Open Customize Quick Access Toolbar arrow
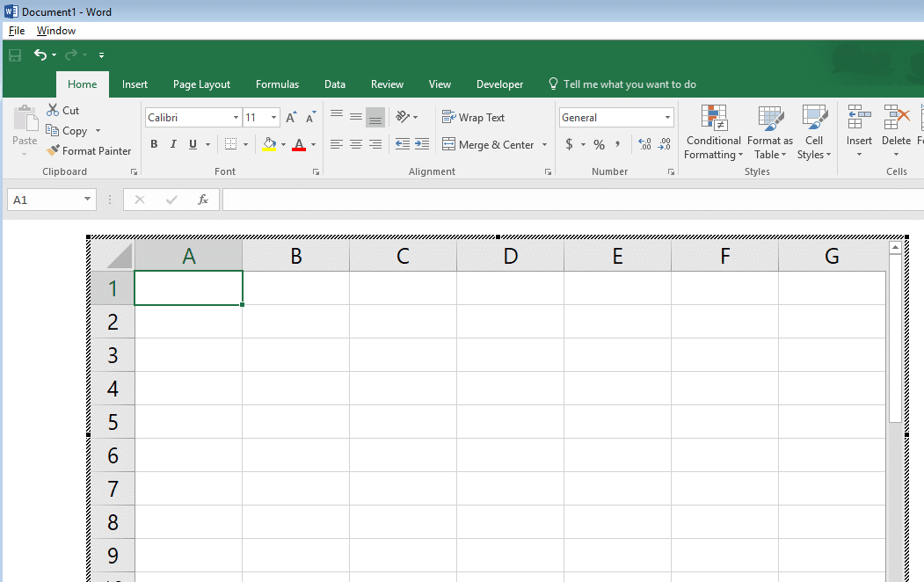This screenshot has width=924, height=582. click(101, 55)
